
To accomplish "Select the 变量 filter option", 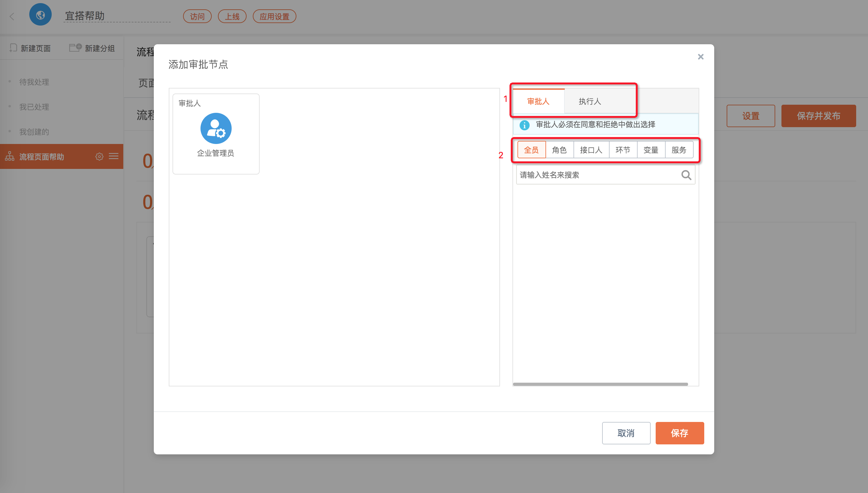I will pyautogui.click(x=651, y=150).
